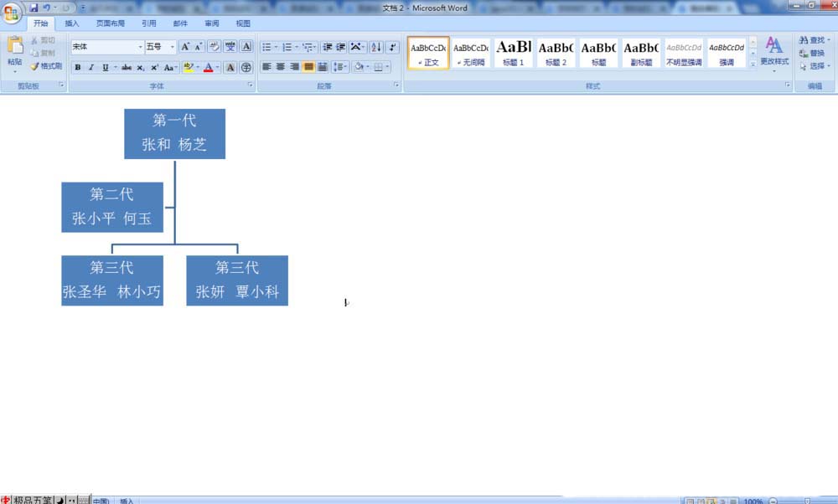
Task: Decrease the paragraph indent
Action: 328,47
